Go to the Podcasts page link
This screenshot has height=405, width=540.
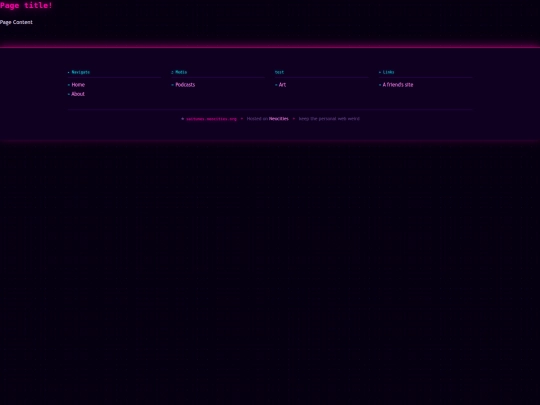tap(185, 85)
